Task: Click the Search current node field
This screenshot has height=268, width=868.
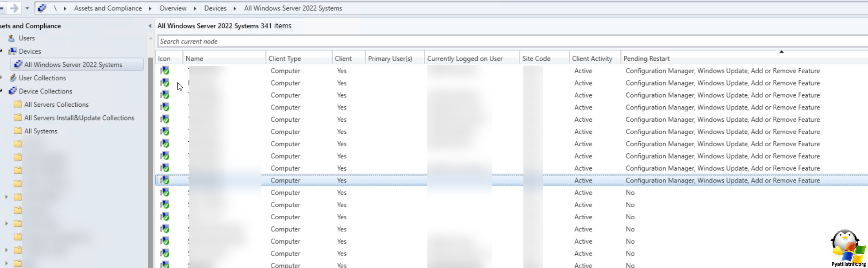Action: (512, 41)
